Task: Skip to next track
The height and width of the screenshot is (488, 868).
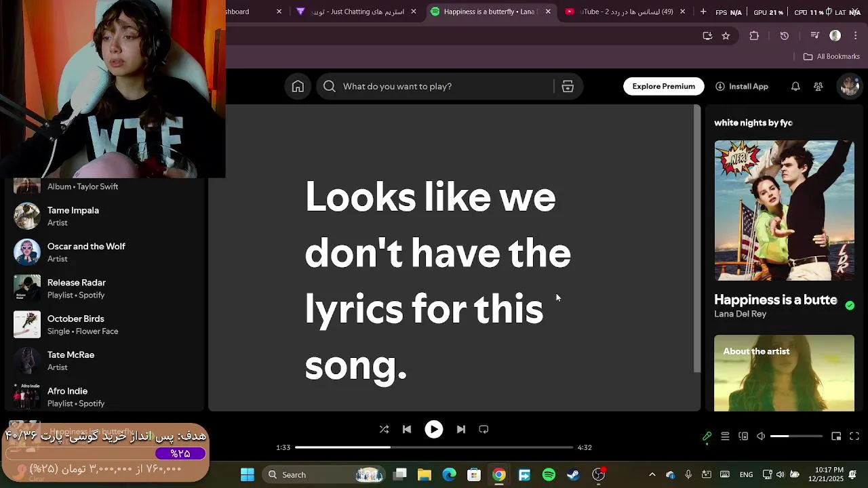Action: tap(461, 429)
